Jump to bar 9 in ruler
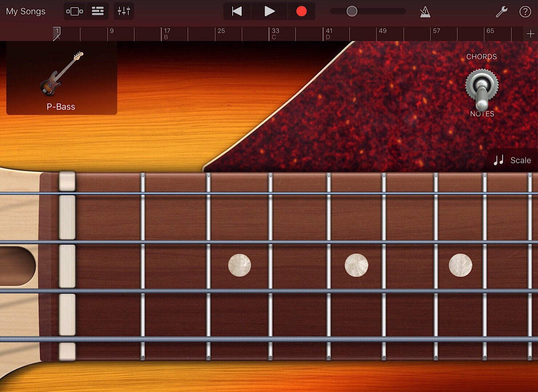Screen dimensions: 538x392 click(x=112, y=31)
